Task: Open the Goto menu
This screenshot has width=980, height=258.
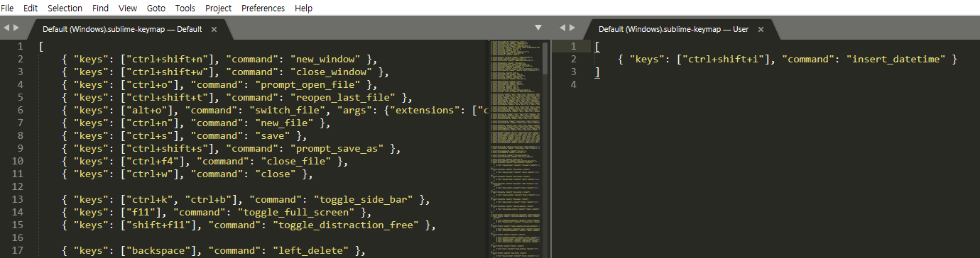Action: point(156,8)
